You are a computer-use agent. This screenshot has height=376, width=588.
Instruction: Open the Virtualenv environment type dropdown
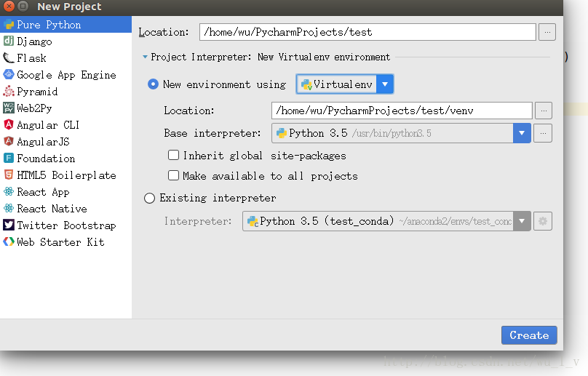[x=385, y=84]
